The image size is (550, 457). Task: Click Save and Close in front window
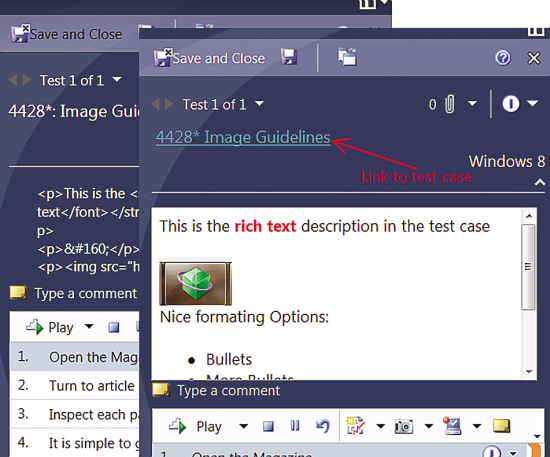point(209,58)
